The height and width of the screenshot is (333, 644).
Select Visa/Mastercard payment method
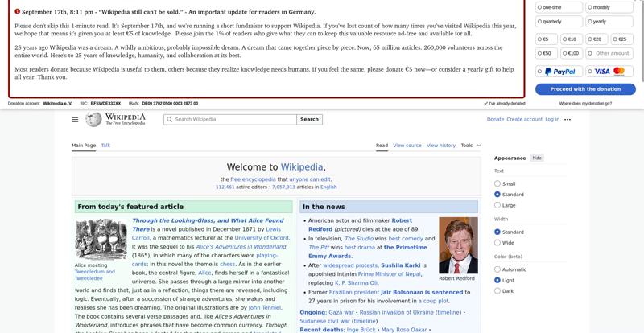[609, 72]
